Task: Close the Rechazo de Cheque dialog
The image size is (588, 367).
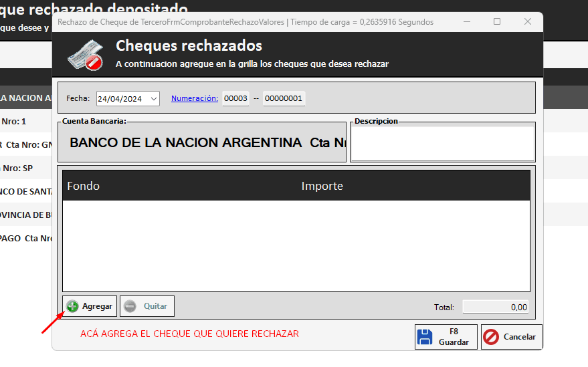Action: 528,21
